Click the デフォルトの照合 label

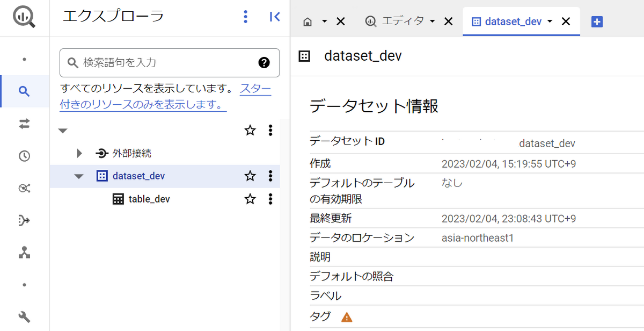coord(352,277)
